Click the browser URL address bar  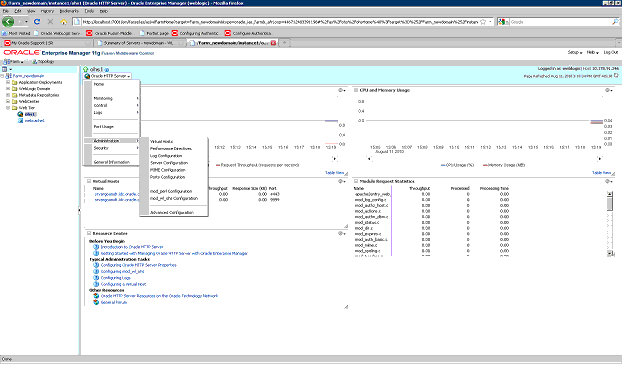coord(280,22)
